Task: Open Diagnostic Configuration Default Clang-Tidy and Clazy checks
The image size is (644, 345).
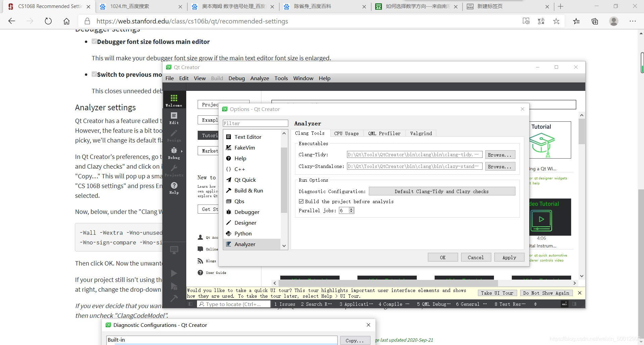Action: coord(442,191)
